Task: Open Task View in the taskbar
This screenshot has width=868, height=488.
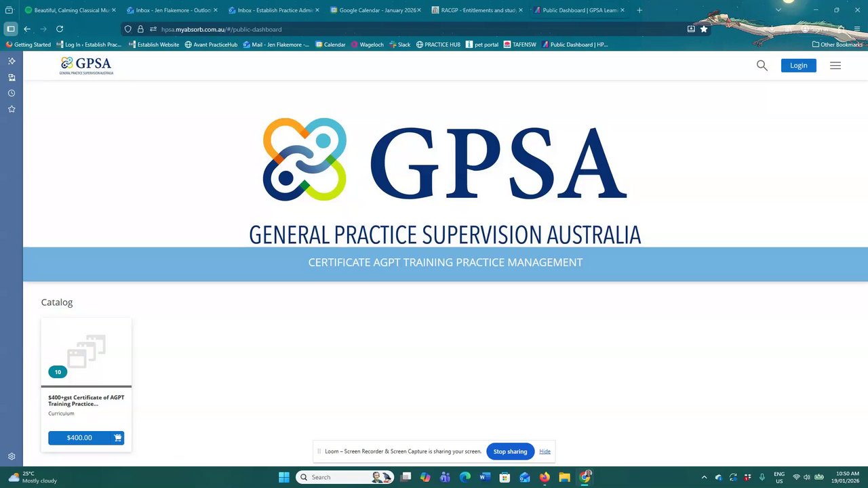Action: (x=406, y=477)
